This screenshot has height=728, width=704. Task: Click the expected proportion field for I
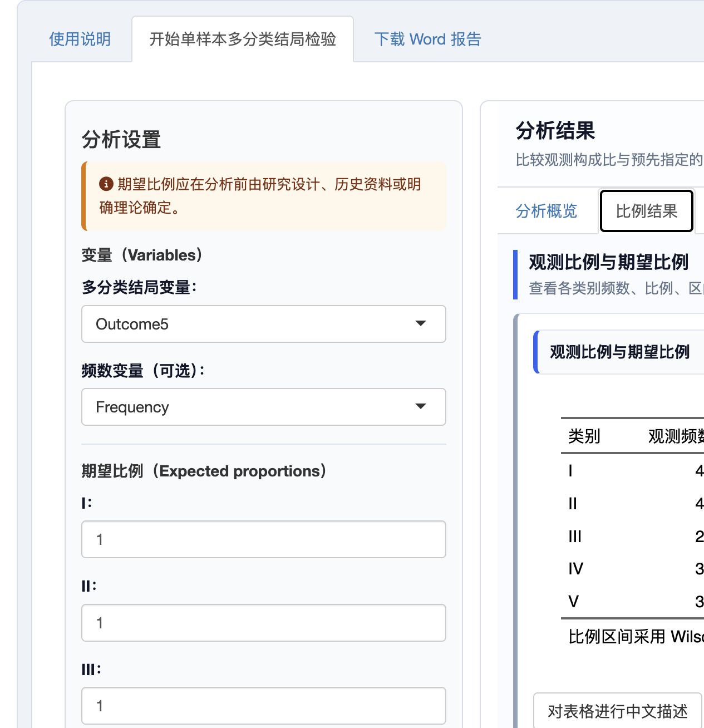pos(264,539)
